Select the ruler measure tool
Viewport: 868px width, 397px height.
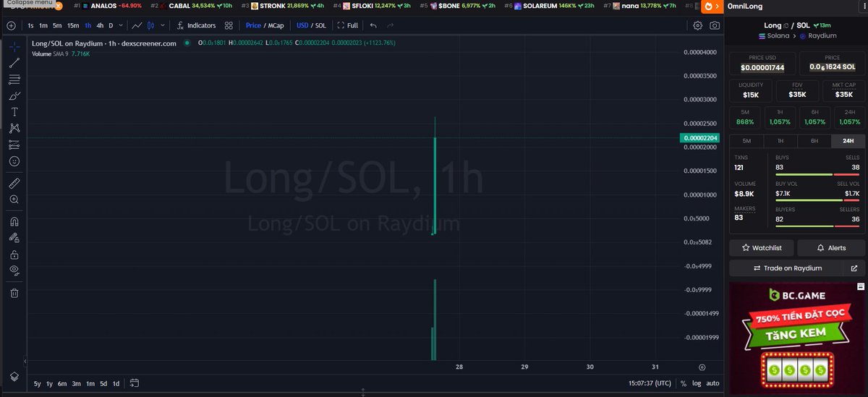click(14, 182)
